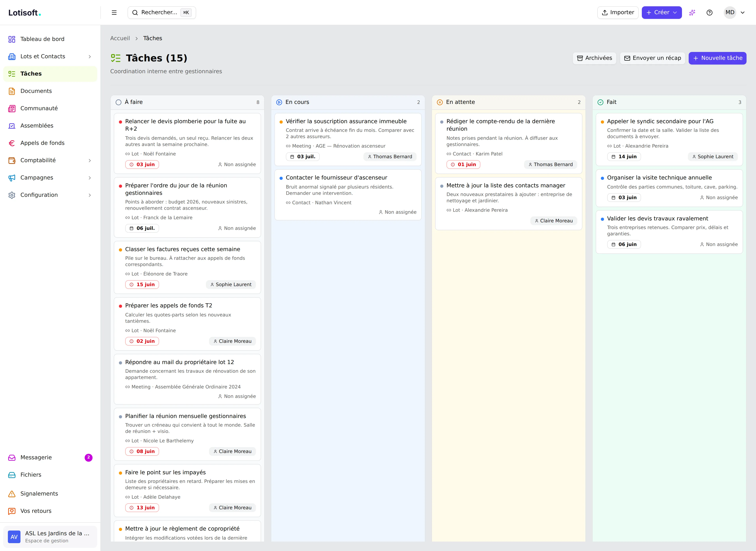Click the Comptabilité wallet icon
756x551 pixels.
coord(12,160)
